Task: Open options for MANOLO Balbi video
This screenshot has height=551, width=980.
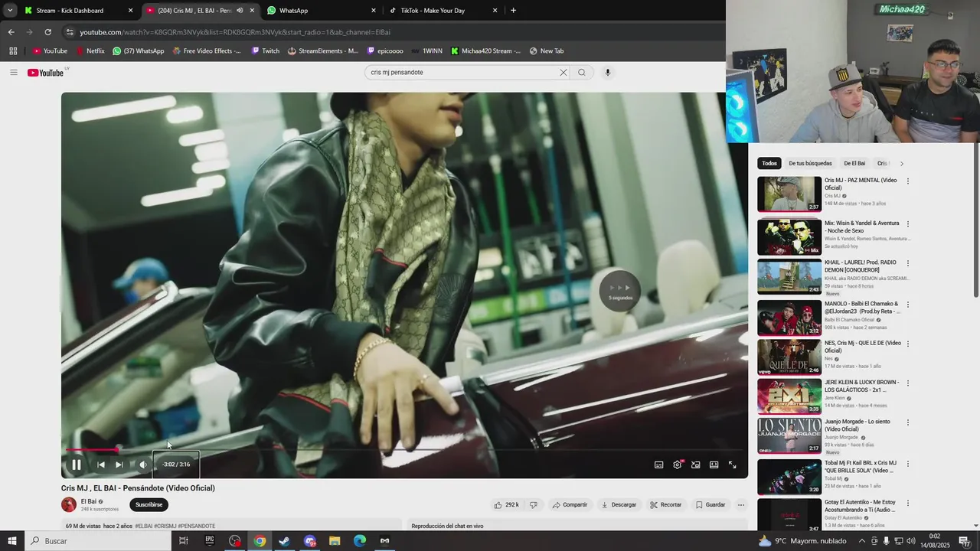Action: 908,305
